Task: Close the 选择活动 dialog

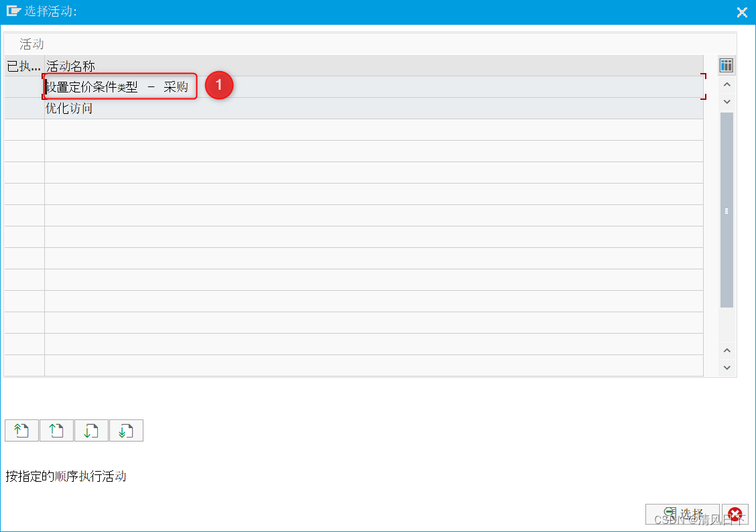Action: (742, 12)
